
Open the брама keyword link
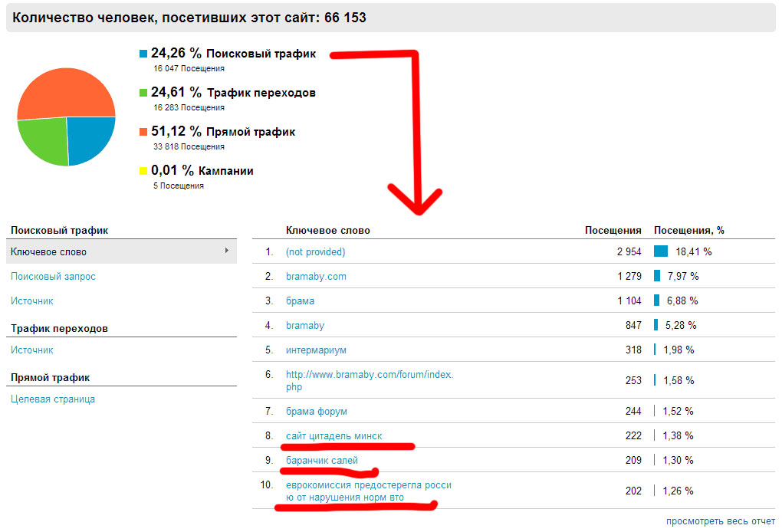point(300,300)
